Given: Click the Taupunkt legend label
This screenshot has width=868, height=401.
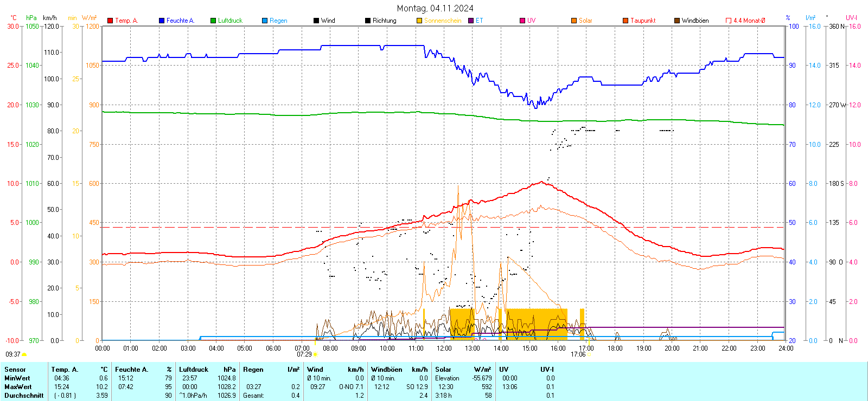Looking at the screenshot, I should [x=643, y=21].
